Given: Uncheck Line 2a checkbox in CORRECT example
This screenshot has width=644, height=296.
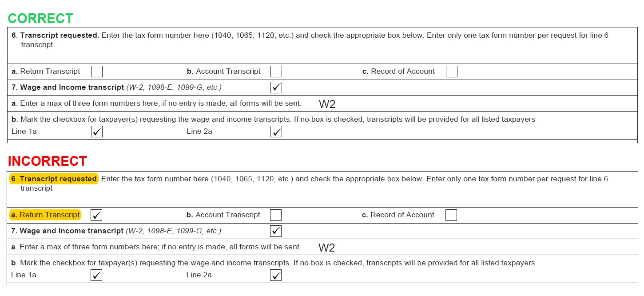Looking at the screenshot, I should [276, 132].
